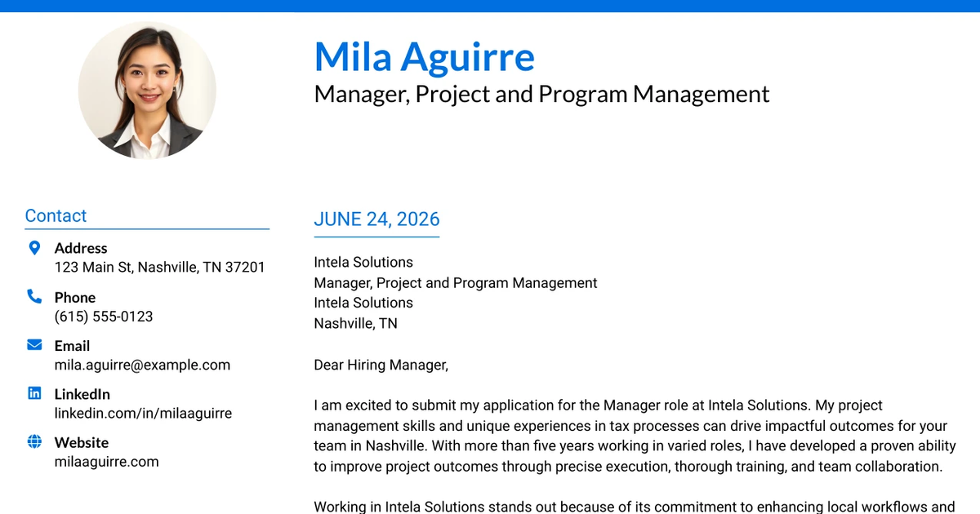Click the LinkedIn label

point(82,394)
